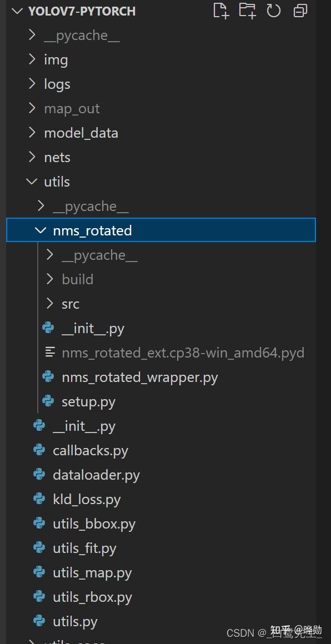Click the New File icon
Screen dimensions: 331x644
click(221, 10)
